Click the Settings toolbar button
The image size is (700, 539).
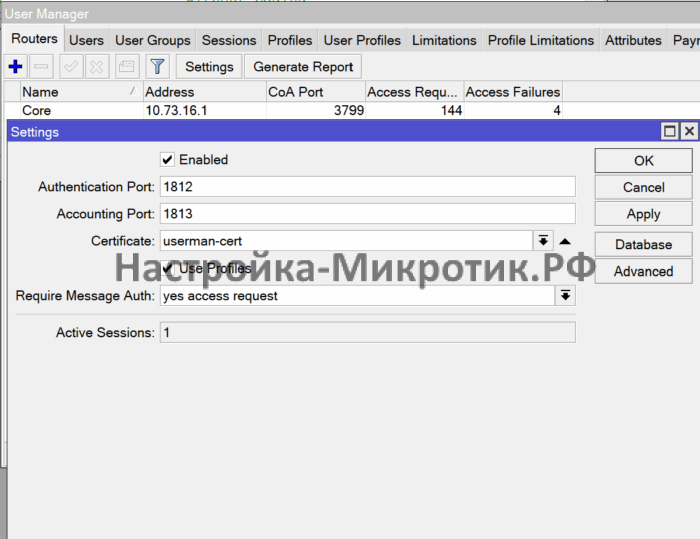pos(209,67)
